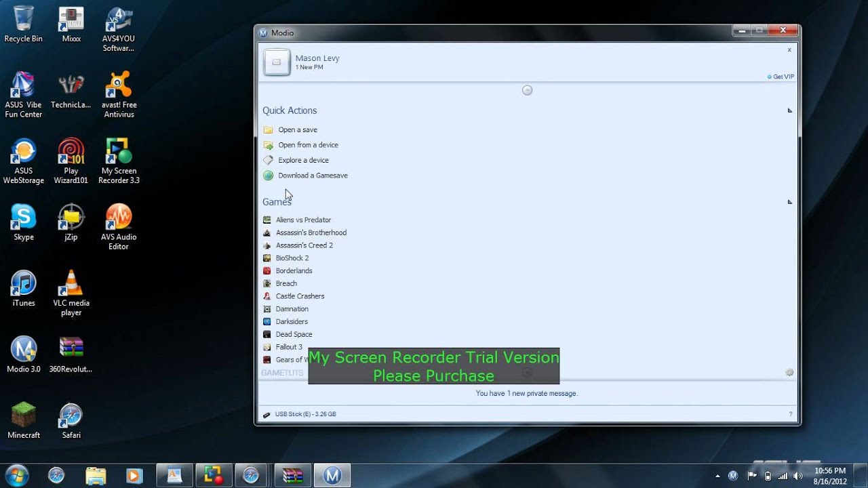
Task: Open ASUS WebStorage desktop shortcut
Action: tap(24, 161)
